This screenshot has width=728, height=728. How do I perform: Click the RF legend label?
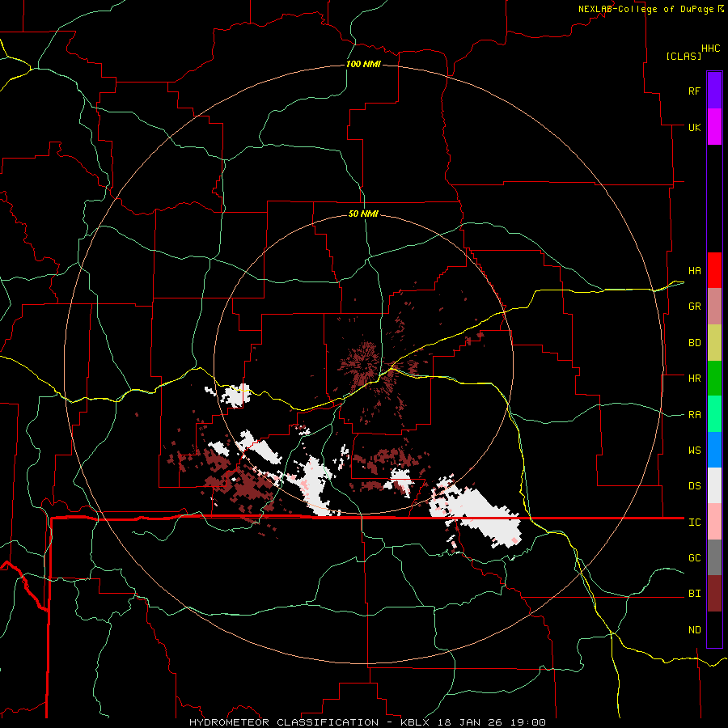click(694, 91)
